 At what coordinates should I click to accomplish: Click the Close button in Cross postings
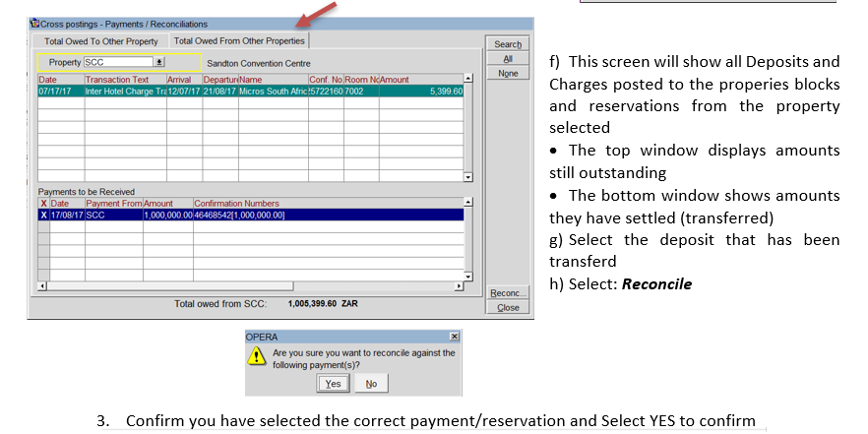tap(508, 308)
